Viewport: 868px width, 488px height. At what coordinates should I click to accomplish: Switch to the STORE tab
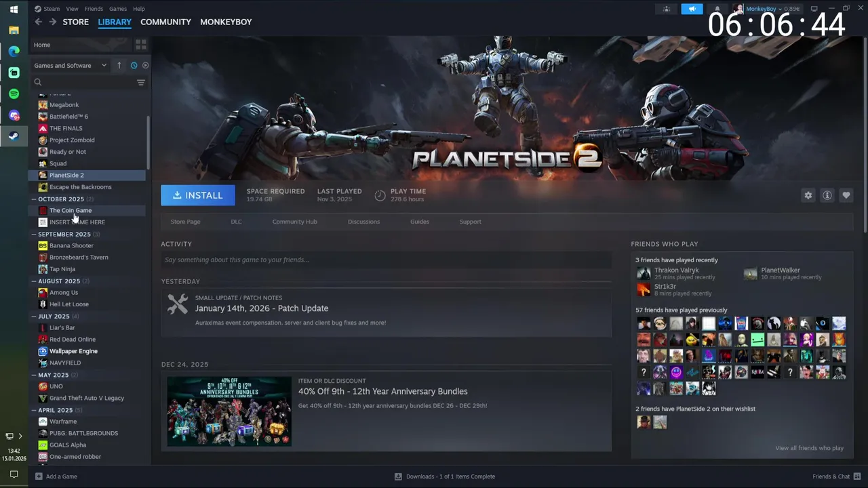pos(76,22)
